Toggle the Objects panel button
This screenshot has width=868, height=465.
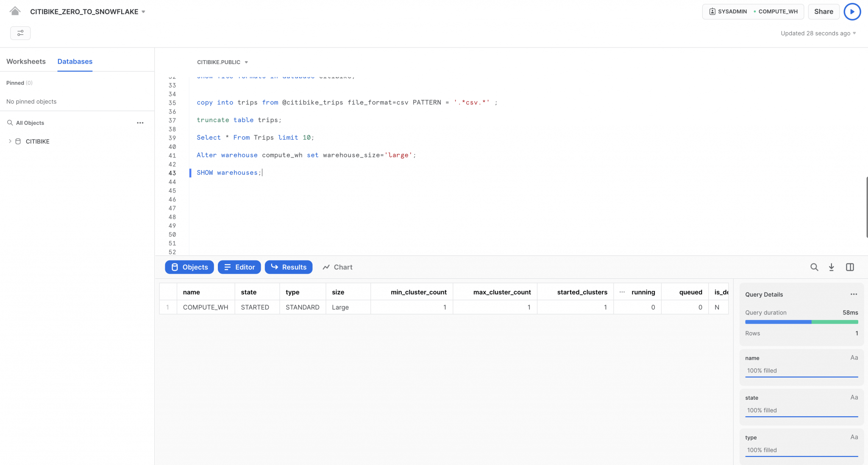click(x=189, y=267)
